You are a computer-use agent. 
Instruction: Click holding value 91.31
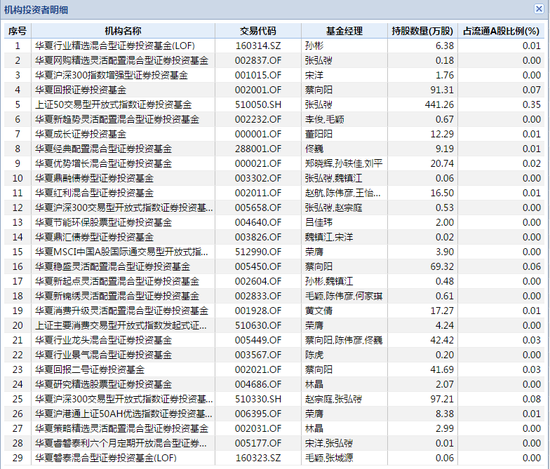pos(442,90)
